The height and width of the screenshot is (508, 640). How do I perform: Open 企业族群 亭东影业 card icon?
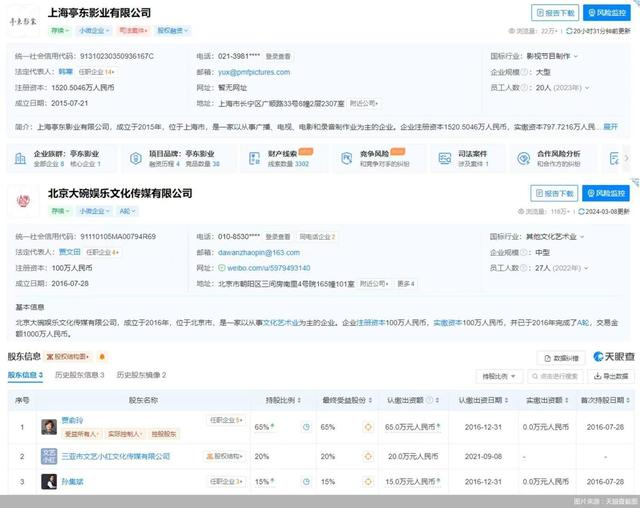(x=20, y=158)
